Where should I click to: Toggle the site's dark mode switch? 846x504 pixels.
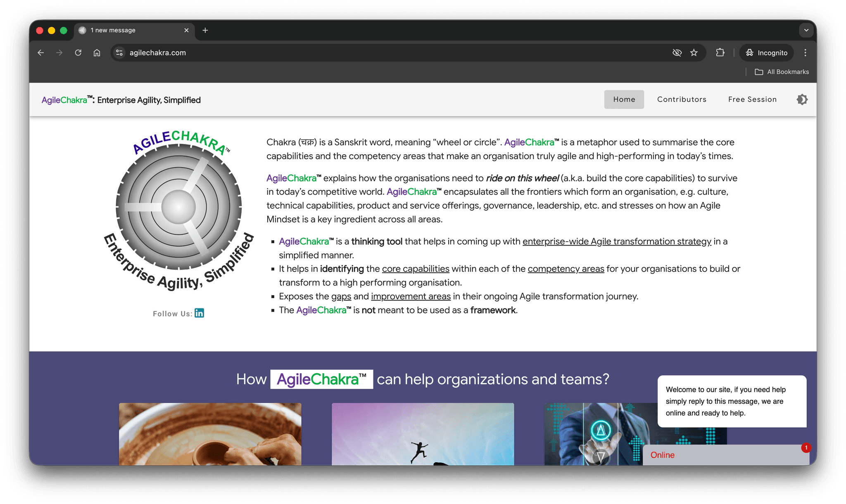pyautogui.click(x=802, y=99)
